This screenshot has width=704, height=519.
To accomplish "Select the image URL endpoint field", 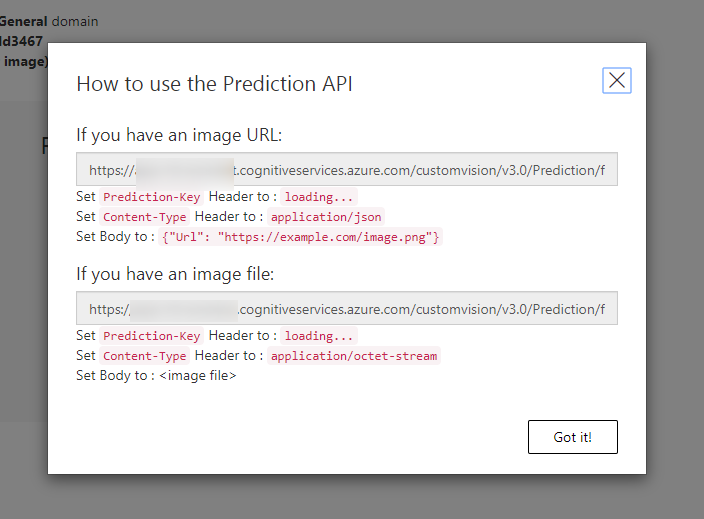I will point(347,170).
